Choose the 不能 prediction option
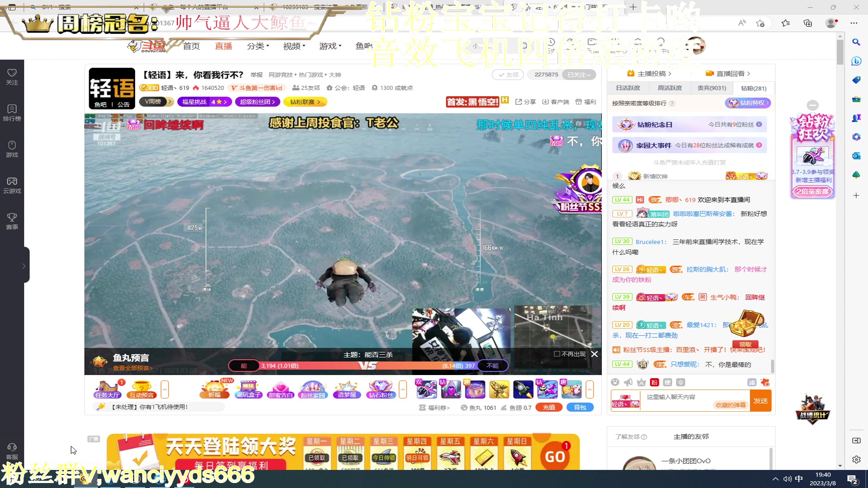 (492, 366)
